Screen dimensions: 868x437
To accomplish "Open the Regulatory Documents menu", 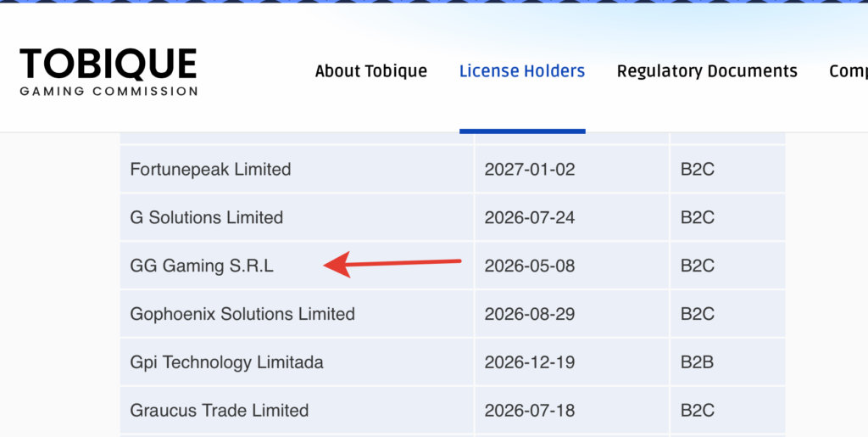I will click(706, 71).
